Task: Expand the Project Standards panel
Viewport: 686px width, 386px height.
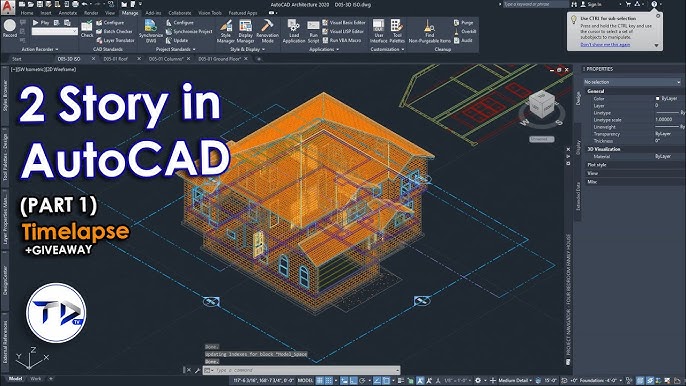Action: (176, 49)
